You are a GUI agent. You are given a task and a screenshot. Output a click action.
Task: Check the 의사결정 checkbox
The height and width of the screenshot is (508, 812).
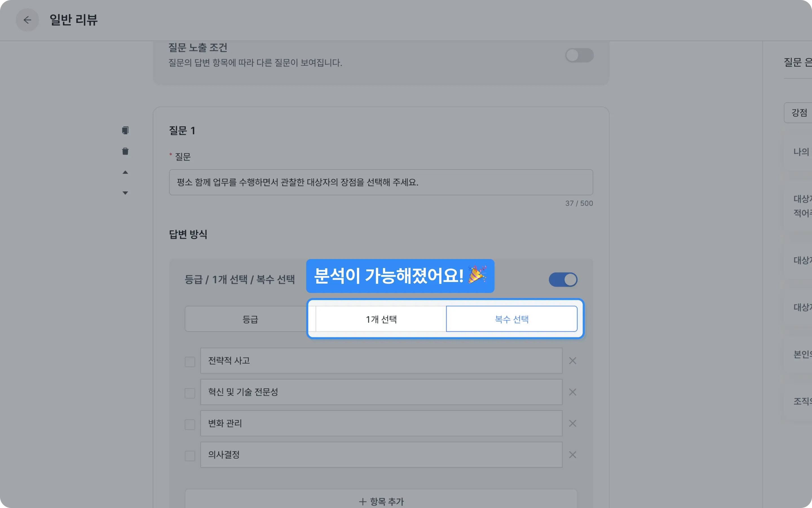pyautogui.click(x=190, y=456)
